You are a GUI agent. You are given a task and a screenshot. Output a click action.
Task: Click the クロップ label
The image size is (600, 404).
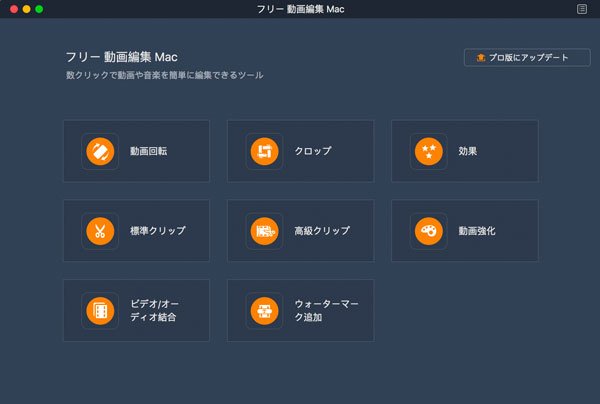(x=313, y=151)
